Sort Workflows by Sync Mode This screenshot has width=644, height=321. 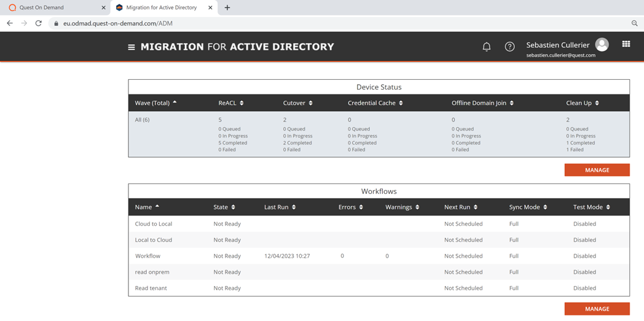click(x=528, y=207)
